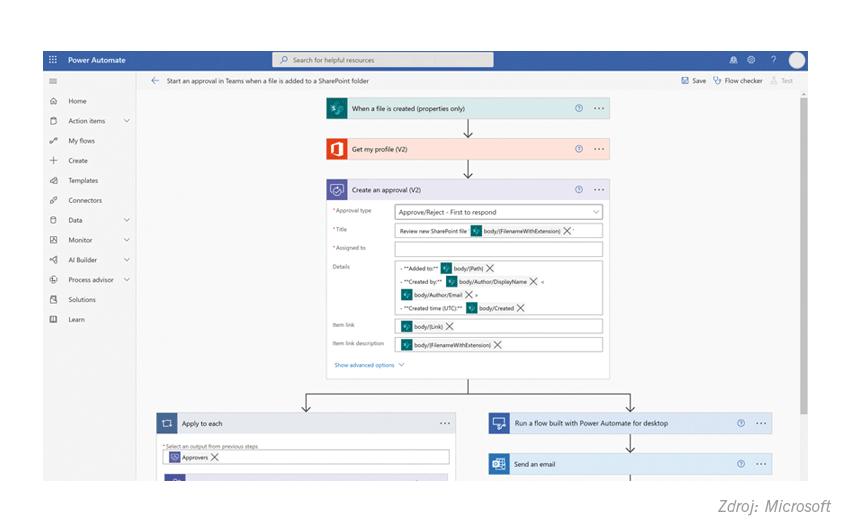Open the settings gear icon
This screenshot has height=531, width=850.
[x=751, y=60]
